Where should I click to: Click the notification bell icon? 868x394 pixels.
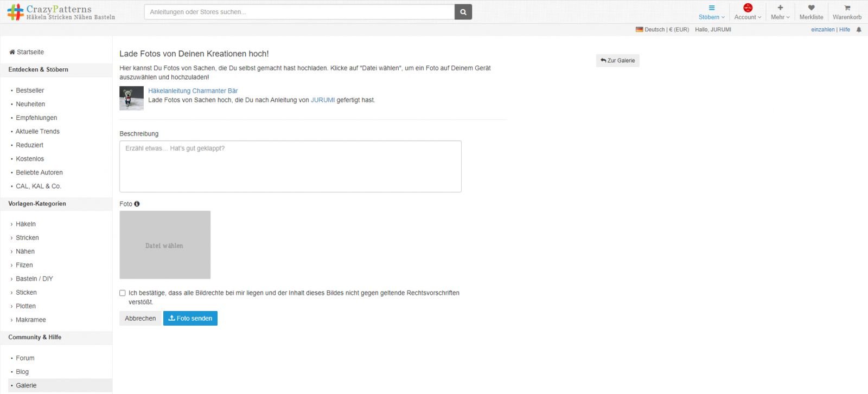coord(859,30)
